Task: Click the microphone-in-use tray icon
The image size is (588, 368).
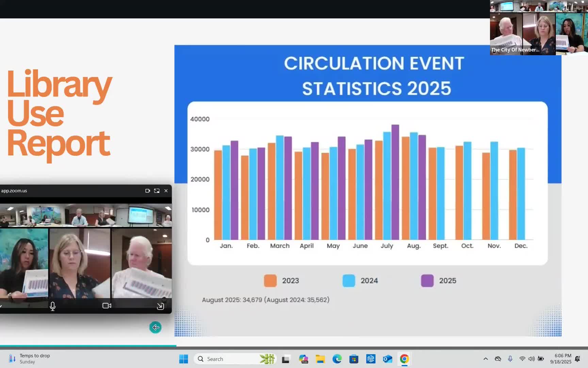Action: pyautogui.click(x=510, y=359)
